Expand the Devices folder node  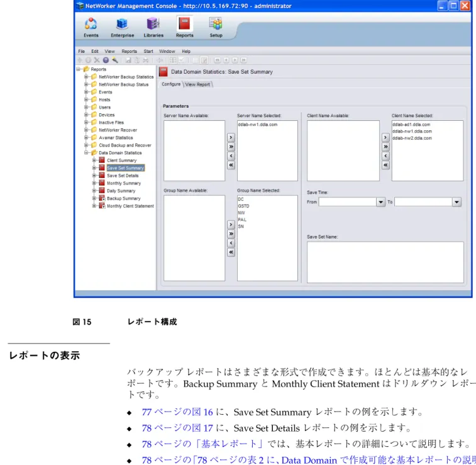point(86,115)
